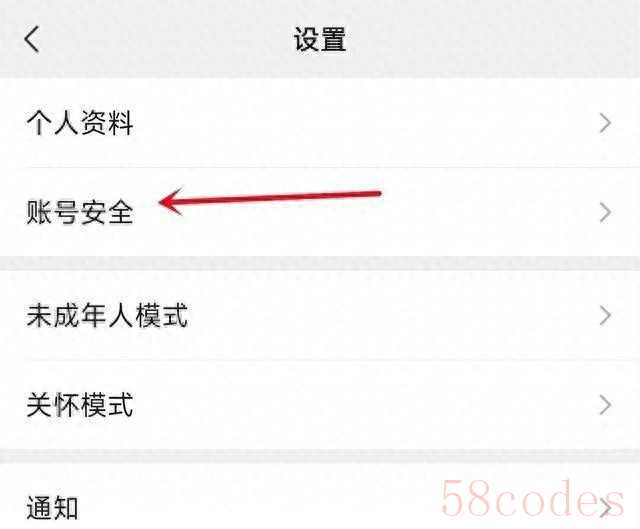Open 关怀模式 text label

[80, 405]
